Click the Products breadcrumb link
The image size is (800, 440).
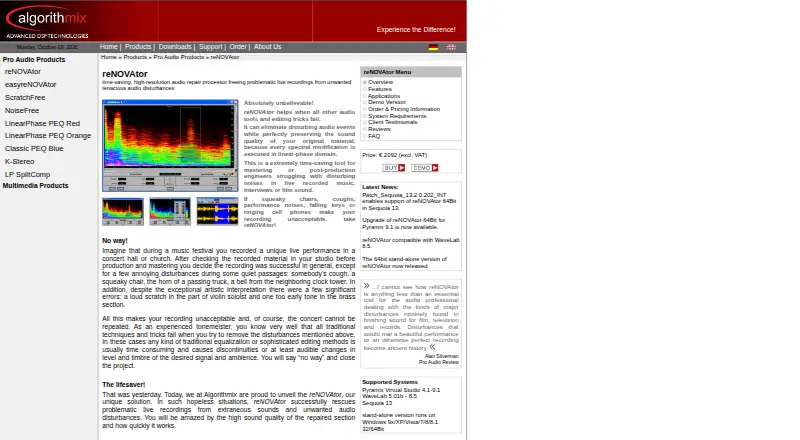[135, 57]
